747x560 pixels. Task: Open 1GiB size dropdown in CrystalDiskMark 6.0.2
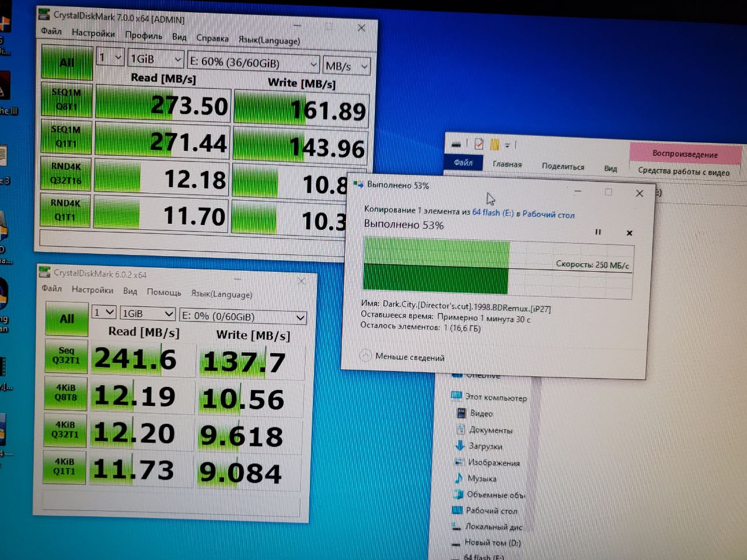click(x=148, y=313)
